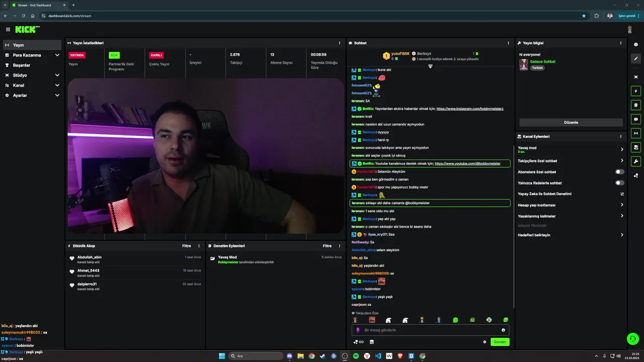Click the user avatar at top right
Image resolution: width=644 pixels, height=362 pixels.
coord(629,30)
